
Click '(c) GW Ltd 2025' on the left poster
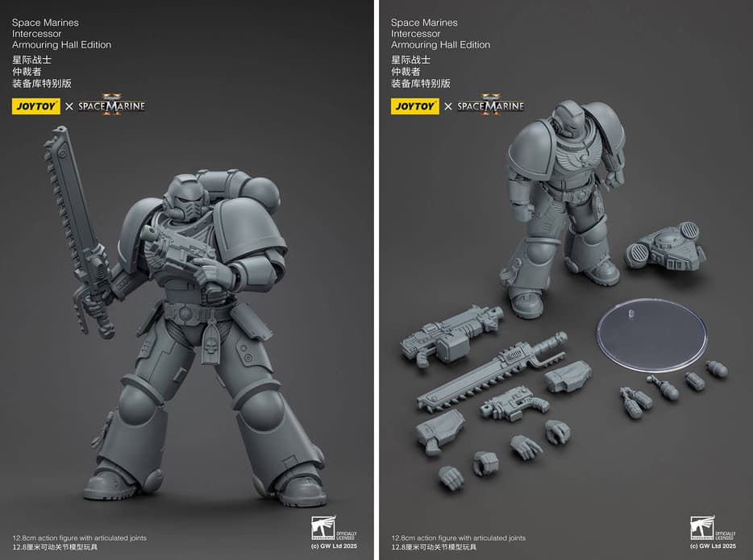point(334,545)
